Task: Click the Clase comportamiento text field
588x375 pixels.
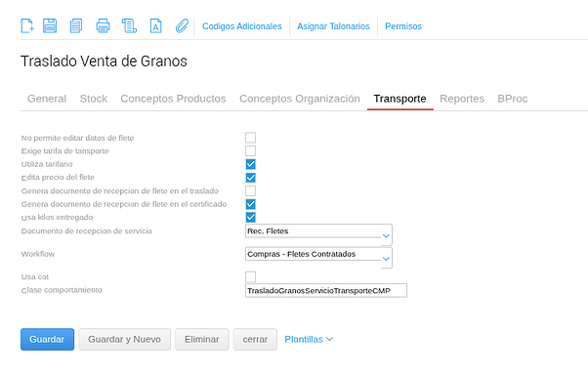Action: tap(326, 291)
